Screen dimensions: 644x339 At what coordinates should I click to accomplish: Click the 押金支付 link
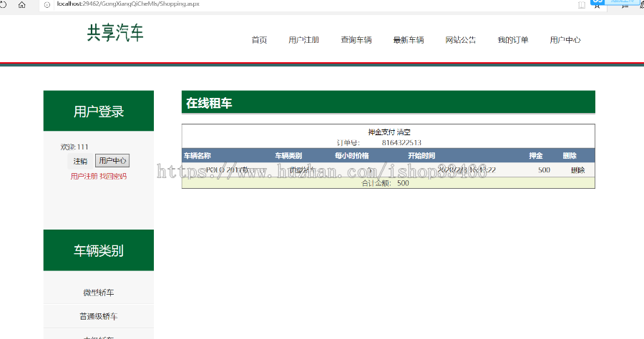[381, 132]
